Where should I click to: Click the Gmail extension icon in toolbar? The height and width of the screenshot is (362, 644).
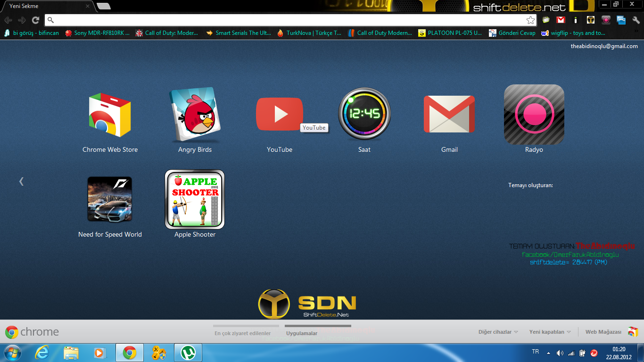[x=561, y=20]
